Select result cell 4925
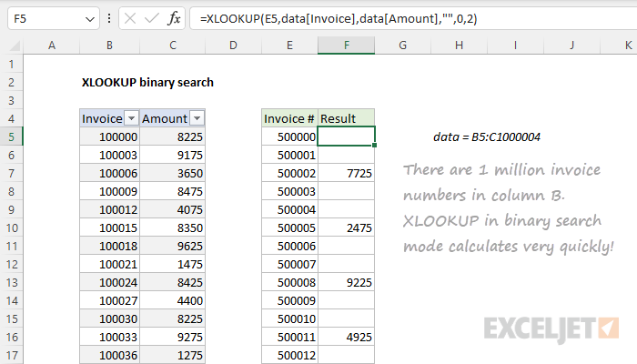 point(346,338)
